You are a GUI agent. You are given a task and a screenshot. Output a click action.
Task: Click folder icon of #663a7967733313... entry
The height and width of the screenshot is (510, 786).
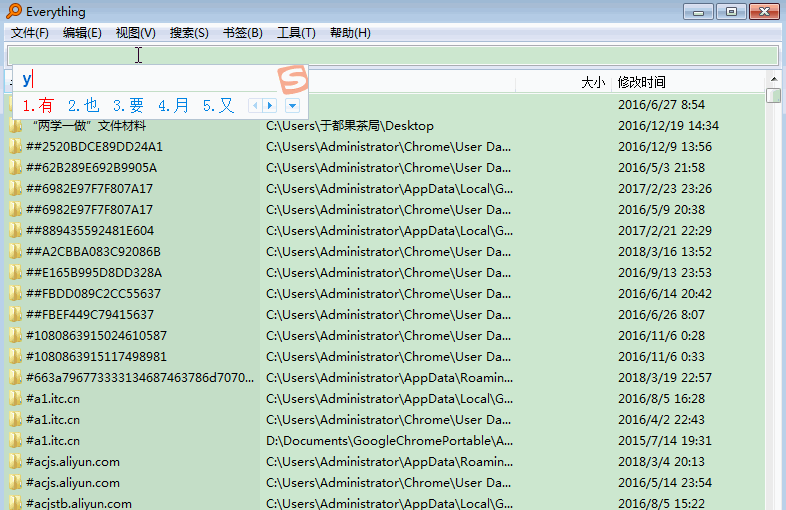click(x=15, y=378)
